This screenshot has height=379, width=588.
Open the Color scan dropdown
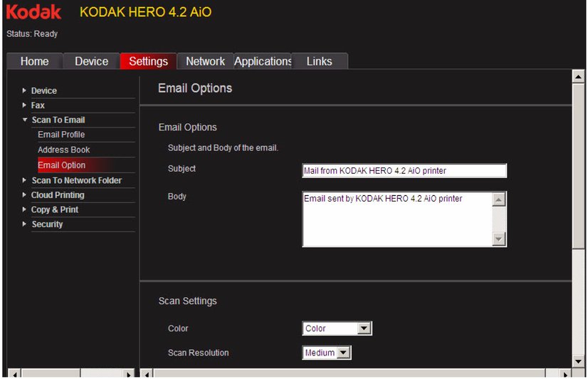(x=337, y=328)
